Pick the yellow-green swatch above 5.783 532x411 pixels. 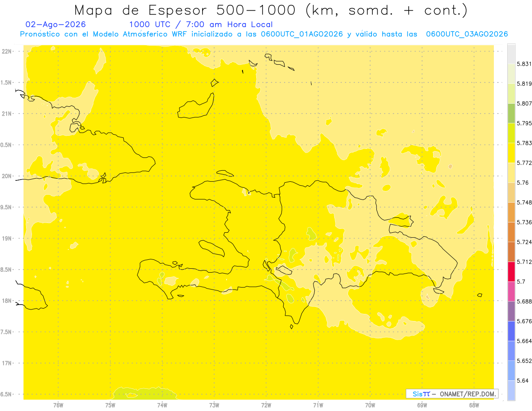pos(511,133)
